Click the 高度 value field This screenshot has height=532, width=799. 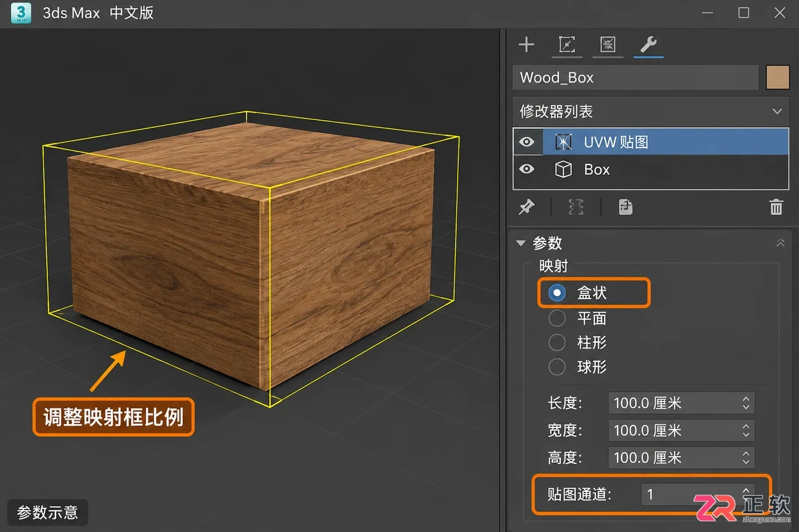click(682, 458)
